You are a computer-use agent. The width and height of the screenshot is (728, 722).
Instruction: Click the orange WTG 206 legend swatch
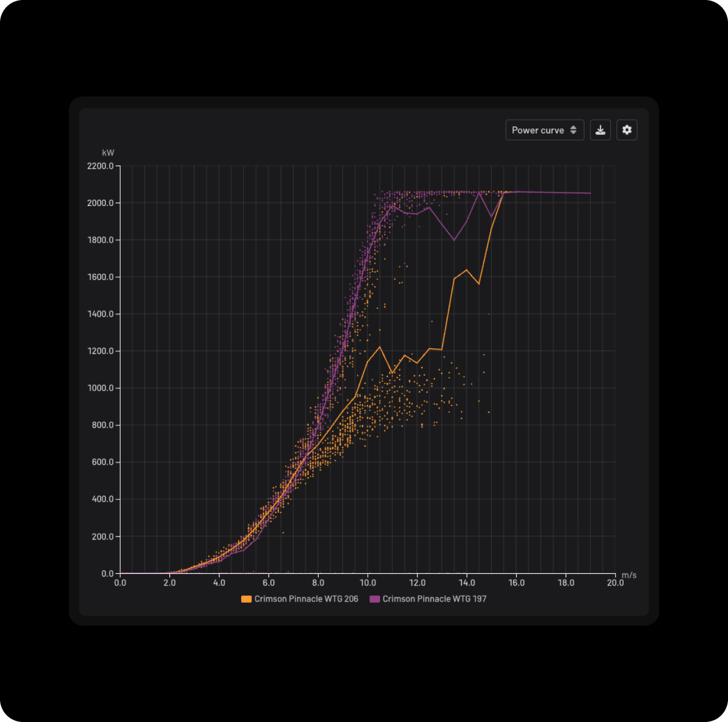coord(246,599)
